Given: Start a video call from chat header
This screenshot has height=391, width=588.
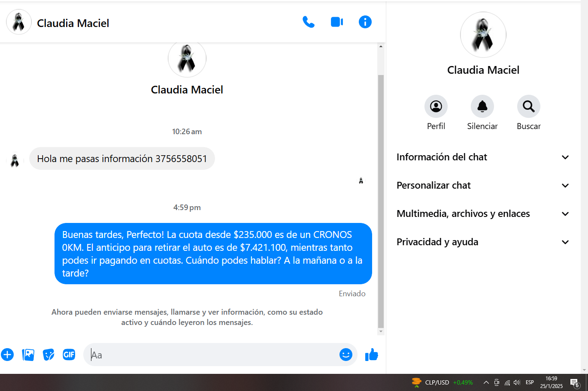Looking at the screenshot, I should pos(337,22).
